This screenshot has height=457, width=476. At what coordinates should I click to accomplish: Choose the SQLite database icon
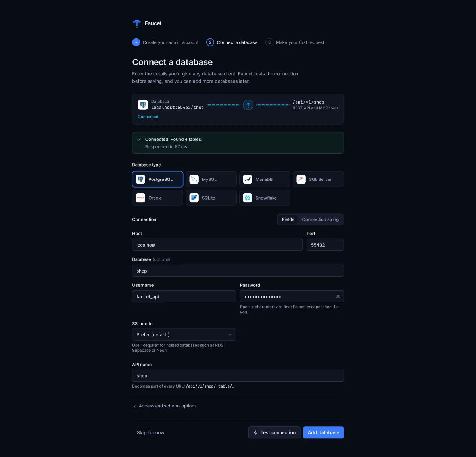pos(194,198)
